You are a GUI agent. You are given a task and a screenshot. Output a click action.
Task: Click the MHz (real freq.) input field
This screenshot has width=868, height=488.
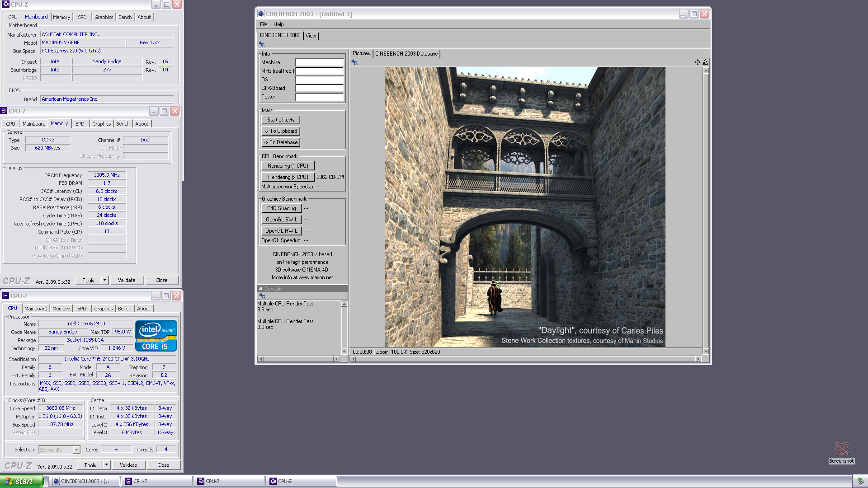point(320,71)
